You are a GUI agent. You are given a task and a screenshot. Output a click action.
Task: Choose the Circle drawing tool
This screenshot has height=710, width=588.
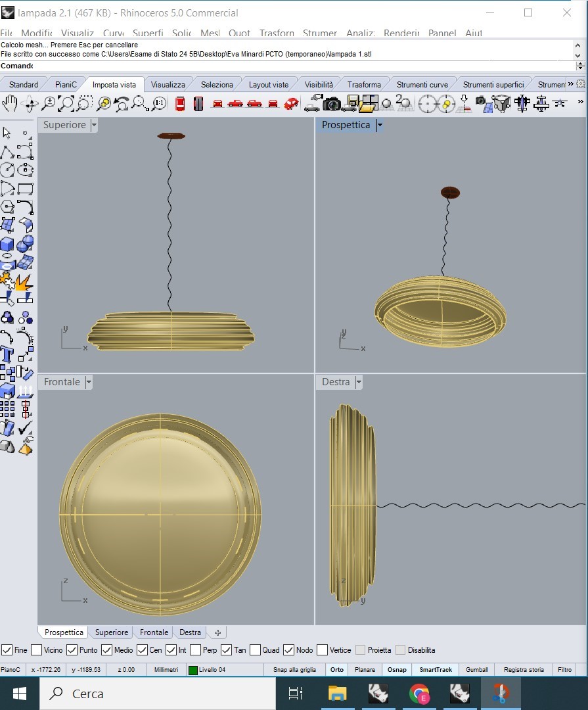[x=7, y=170]
